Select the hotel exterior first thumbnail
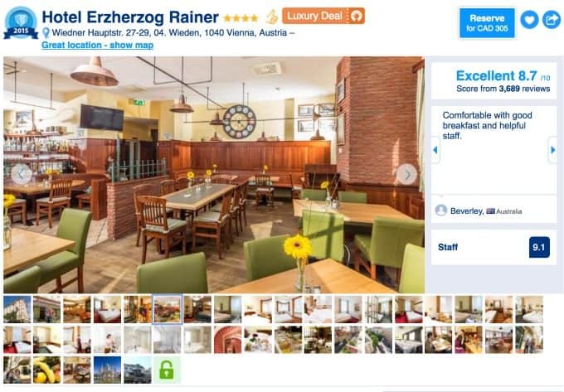564x392 pixels. click(17, 309)
